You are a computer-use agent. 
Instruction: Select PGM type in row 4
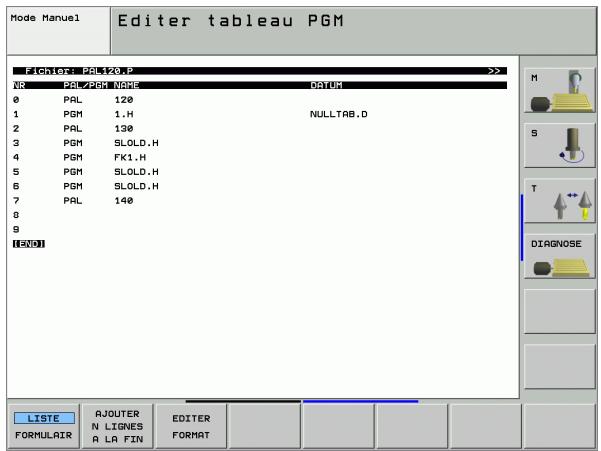pyautogui.click(x=73, y=157)
